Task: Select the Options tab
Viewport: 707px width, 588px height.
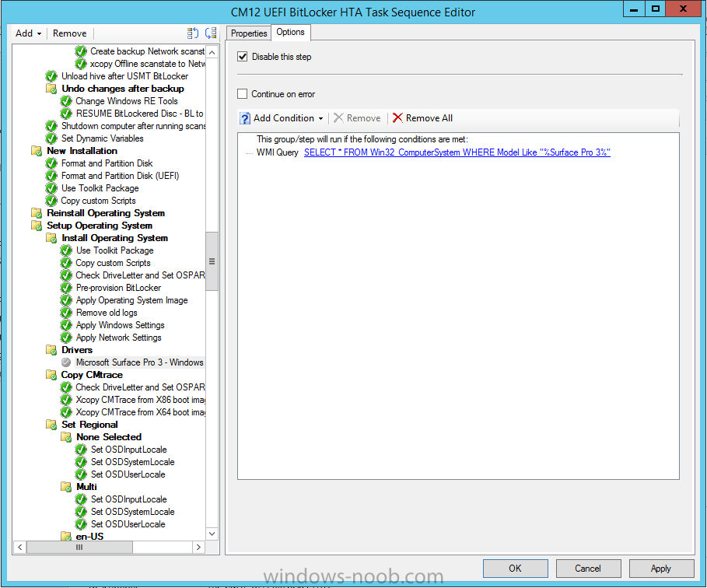Action: click(290, 32)
